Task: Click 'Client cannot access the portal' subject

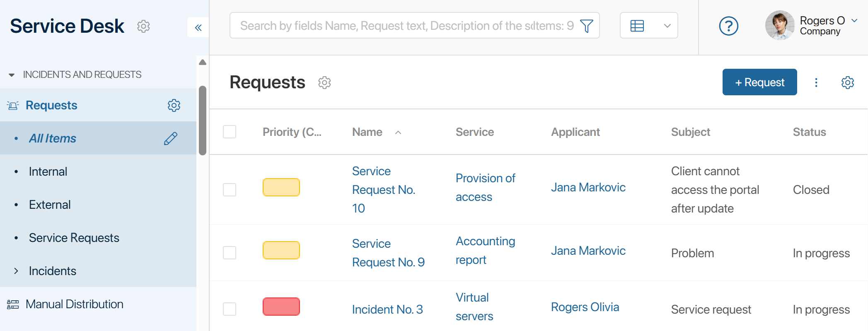Action: 715,190
